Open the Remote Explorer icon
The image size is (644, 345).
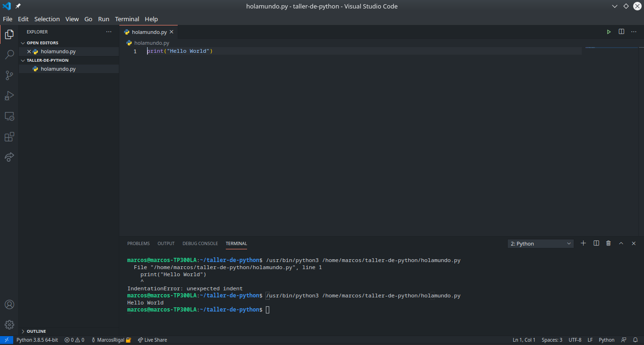point(9,116)
